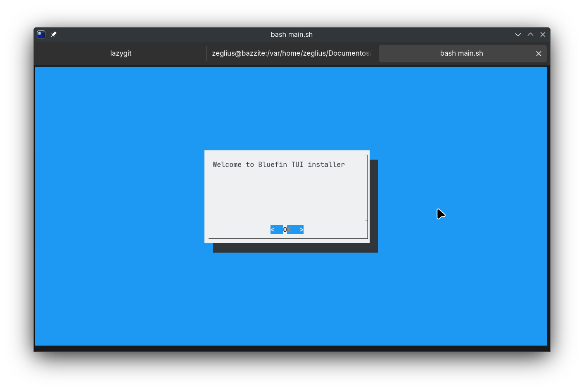
Task: Click the 'Welcome to Bluefin TUI installer' text
Action: click(279, 164)
